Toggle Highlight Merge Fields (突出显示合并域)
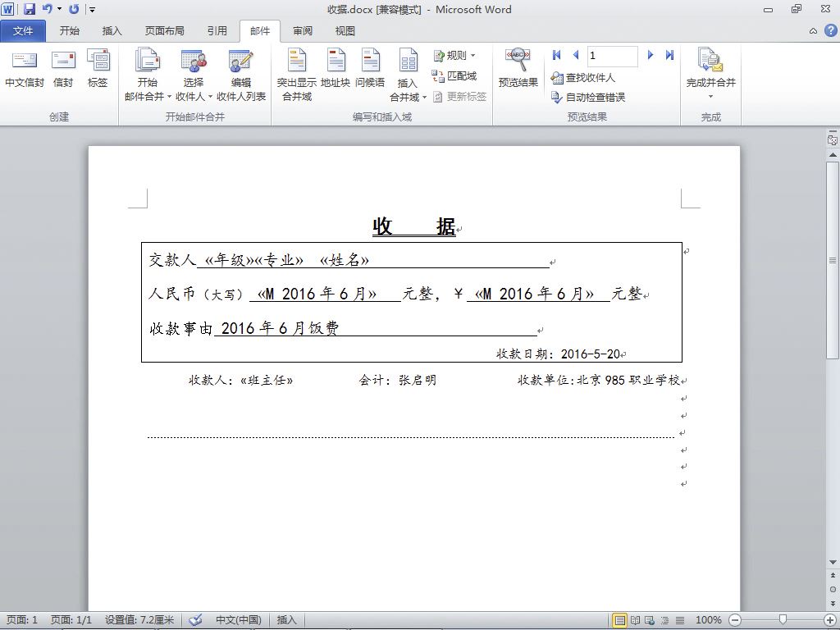Image resolution: width=840 pixels, height=630 pixels. 297,75
